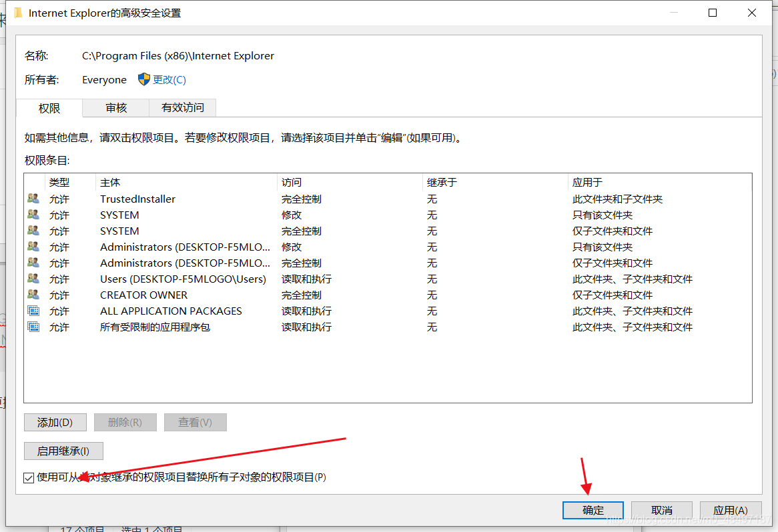Click the user icon of SYSTEM 完全控制 row
778x532 pixels.
pyautogui.click(x=33, y=231)
